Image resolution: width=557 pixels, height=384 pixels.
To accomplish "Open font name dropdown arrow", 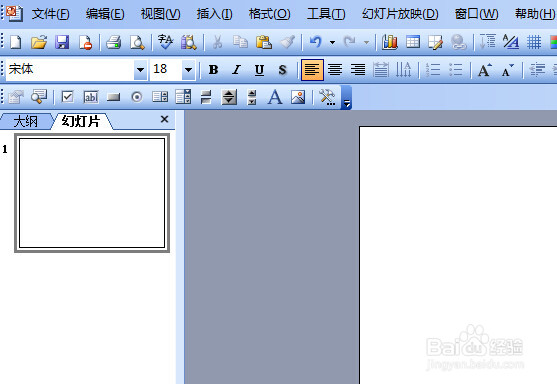I will [140, 70].
